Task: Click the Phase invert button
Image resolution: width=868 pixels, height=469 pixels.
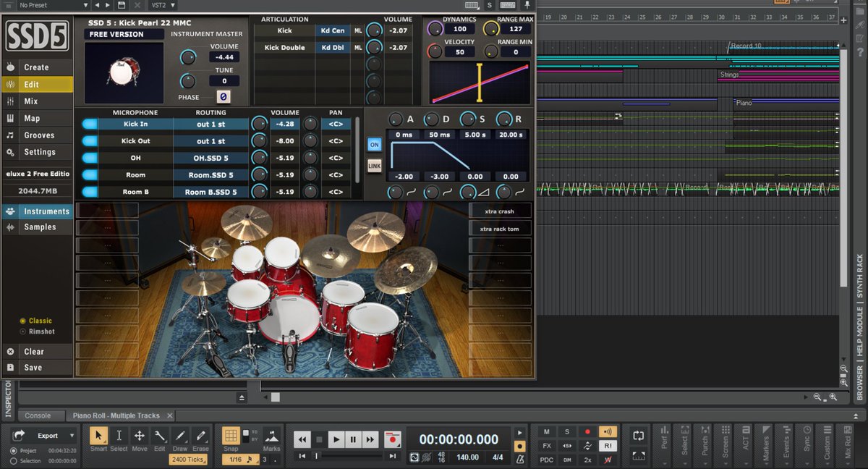Action: point(224,97)
